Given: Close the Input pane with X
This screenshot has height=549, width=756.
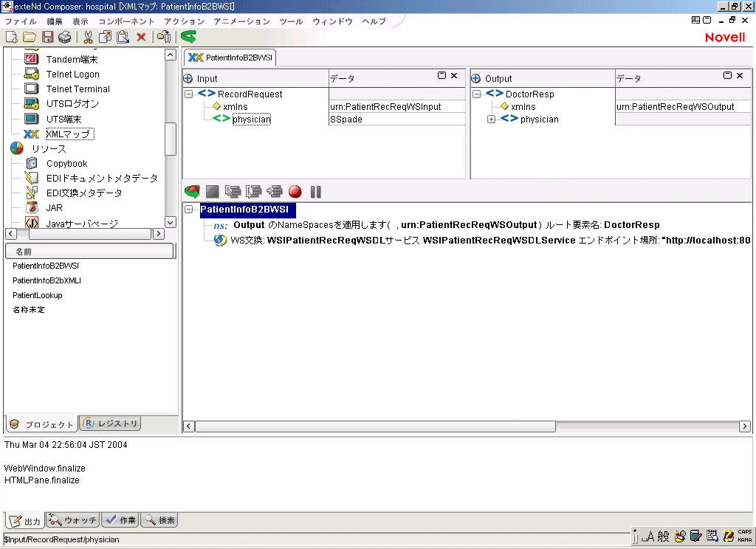Looking at the screenshot, I should click(x=454, y=76).
